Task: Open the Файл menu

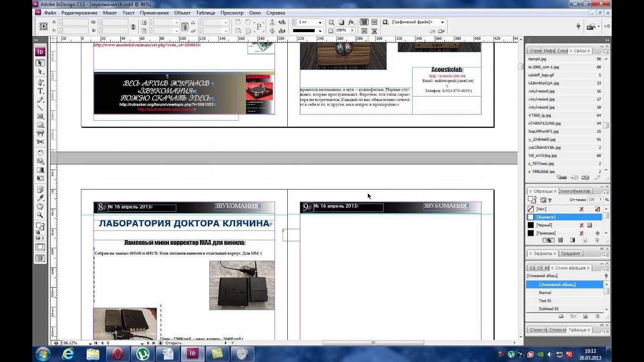Action: tap(50, 13)
